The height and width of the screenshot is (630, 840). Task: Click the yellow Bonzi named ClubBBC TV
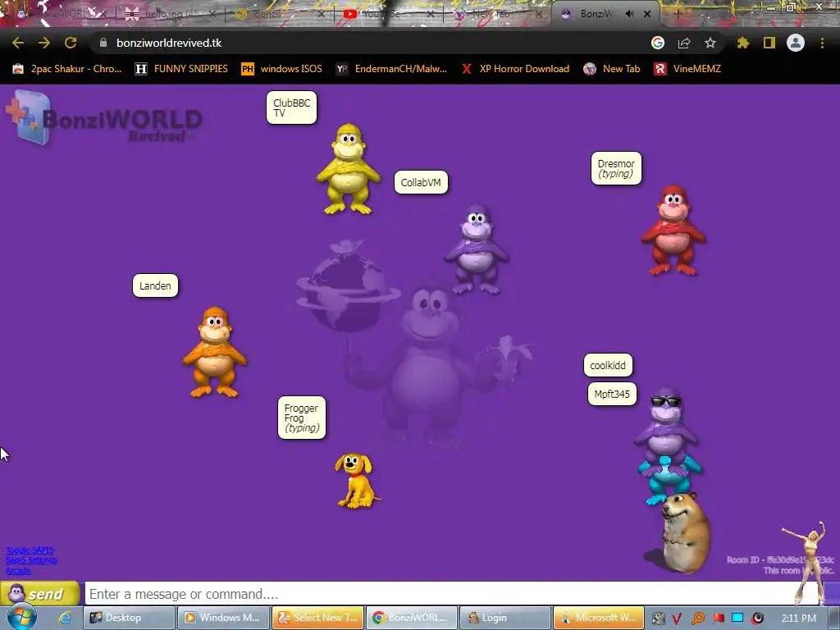[348, 169]
